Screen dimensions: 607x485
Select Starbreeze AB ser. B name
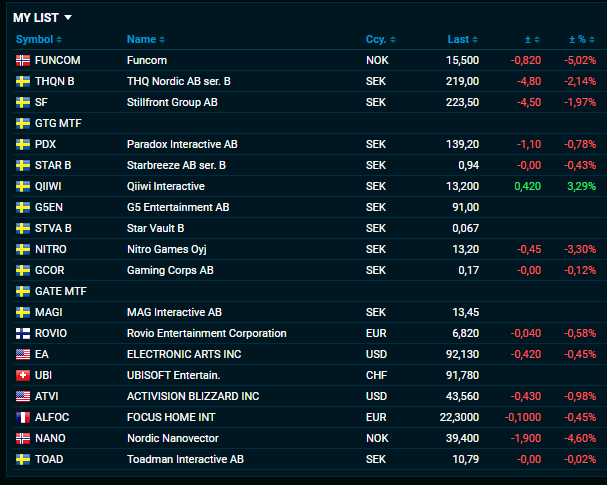[x=176, y=165]
